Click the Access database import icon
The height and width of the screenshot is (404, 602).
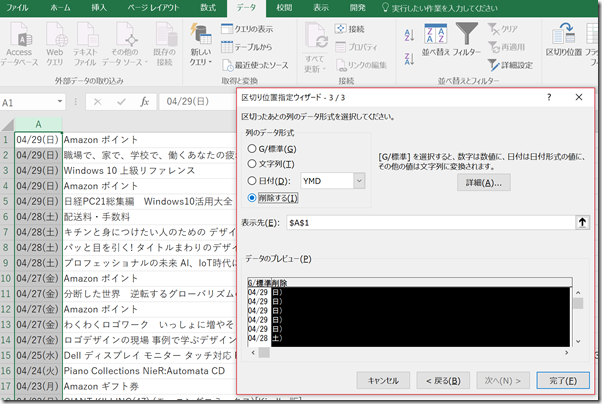(20, 44)
